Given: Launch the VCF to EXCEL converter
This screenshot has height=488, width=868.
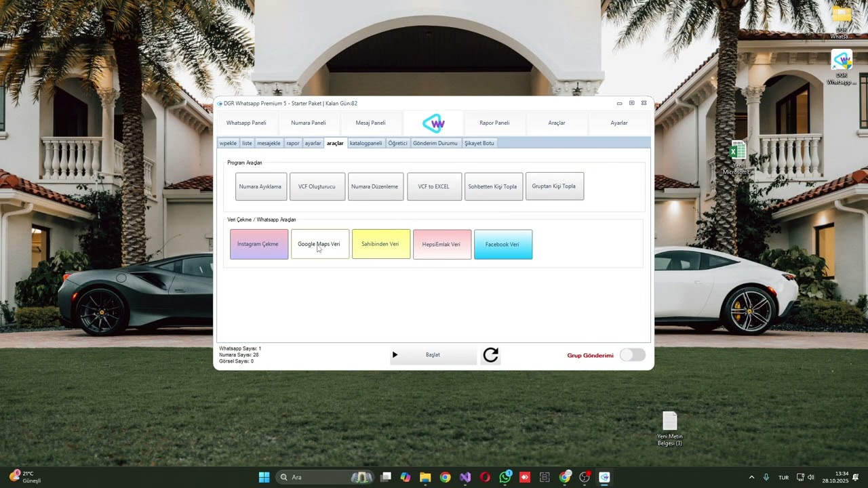Looking at the screenshot, I should click(434, 186).
